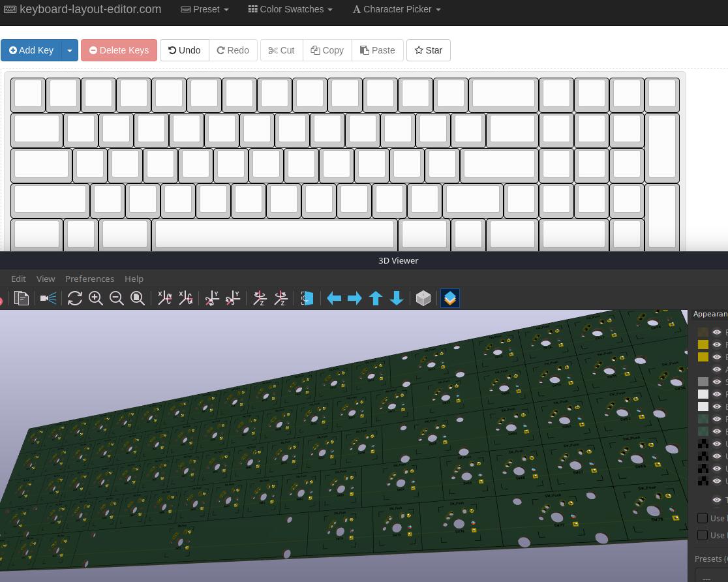Screen dimensions: 728x582
Task: Toggle the topmost eye icon in Appearance panel
Action: [717, 332]
